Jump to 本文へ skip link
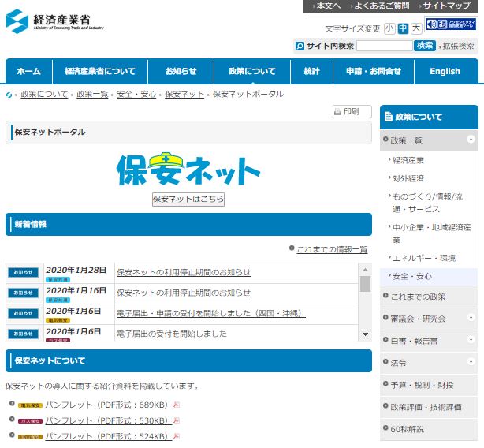This screenshot has height=448, width=484. pyautogui.click(x=329, y=6)
